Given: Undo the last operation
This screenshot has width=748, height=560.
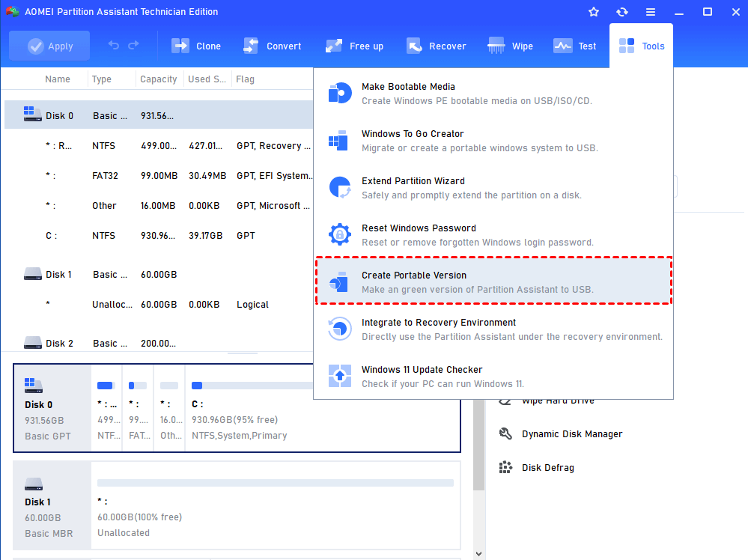Looking at the screenshot, I should pos(114,46).
